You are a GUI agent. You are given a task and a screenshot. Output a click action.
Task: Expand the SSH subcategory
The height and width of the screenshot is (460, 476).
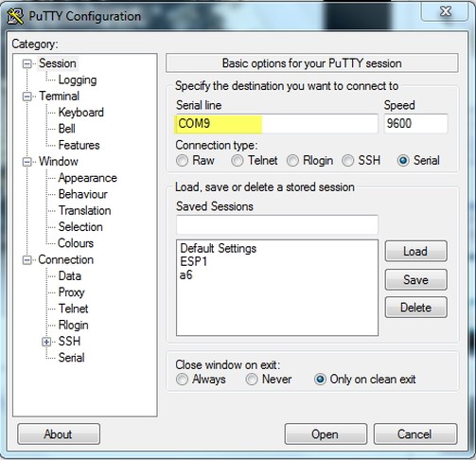46,342
